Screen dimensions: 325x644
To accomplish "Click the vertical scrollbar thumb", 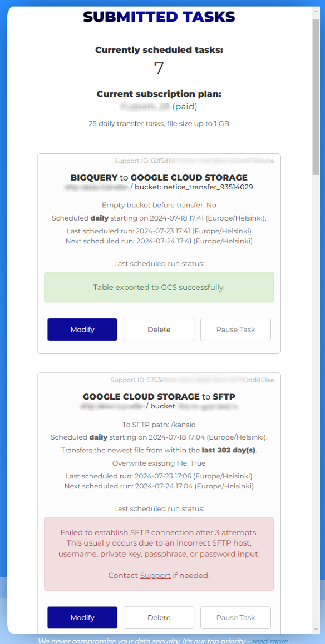I will point(316,97).
